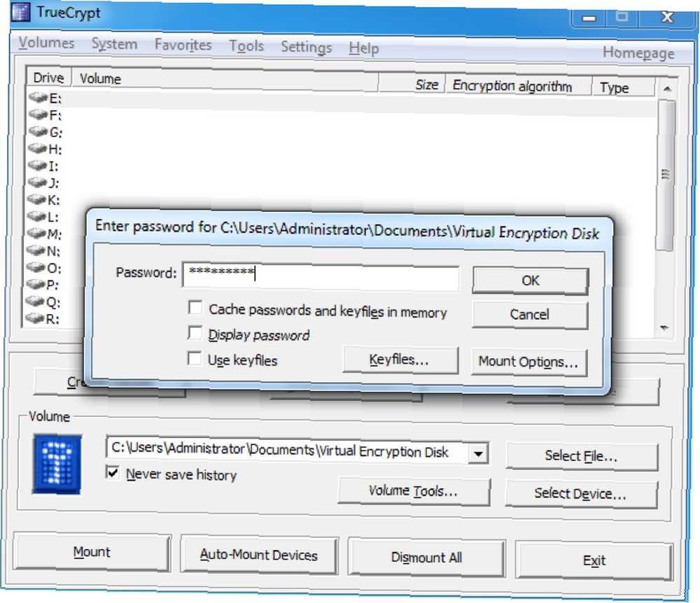The height and width of the screenshot is (603, 700).
Task: Click the blue TrueCrypt volume logo
Action: pyautogui.click(x=57, y=464)
